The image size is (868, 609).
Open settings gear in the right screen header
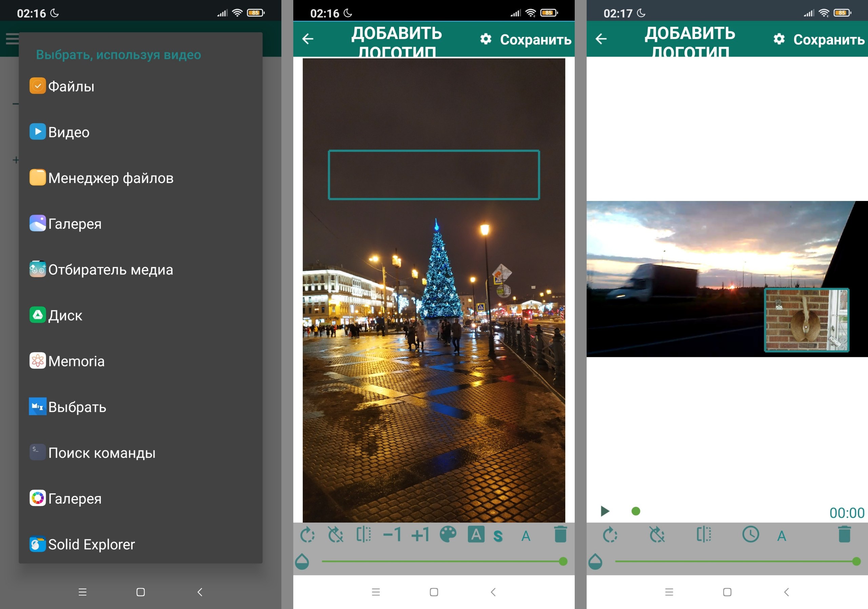tap(779, 39)
